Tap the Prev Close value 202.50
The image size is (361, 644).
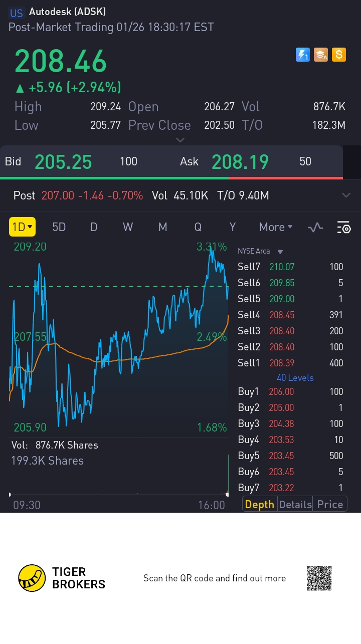pyautogui.click(x=219, y=125)
